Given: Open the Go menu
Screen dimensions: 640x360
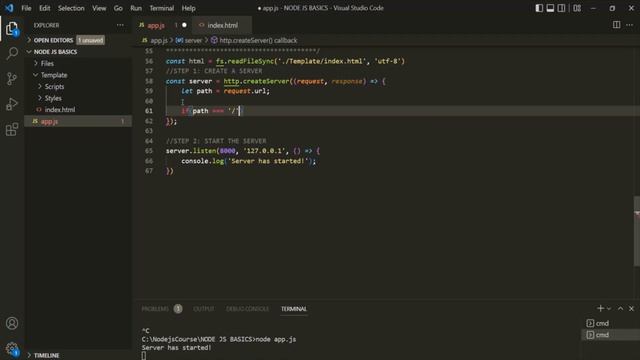Looking at the screenshot, I should (118, 8).
